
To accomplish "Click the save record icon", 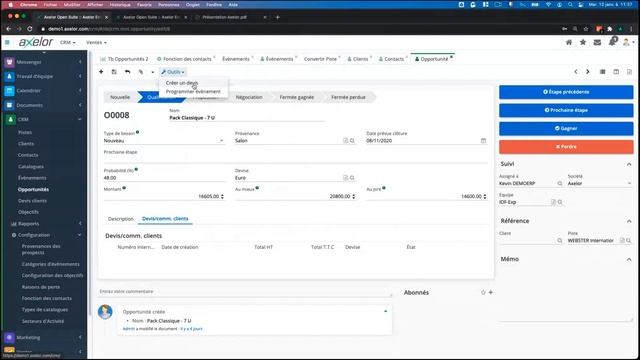I will pos(114,72).
